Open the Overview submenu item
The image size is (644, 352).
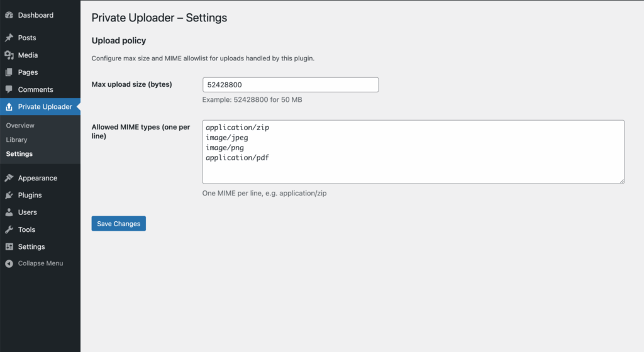point(20,126)
